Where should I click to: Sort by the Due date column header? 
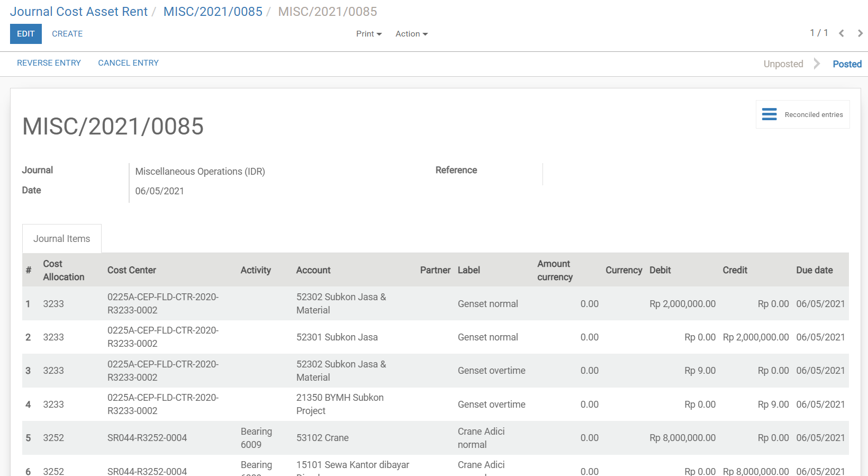814,270
